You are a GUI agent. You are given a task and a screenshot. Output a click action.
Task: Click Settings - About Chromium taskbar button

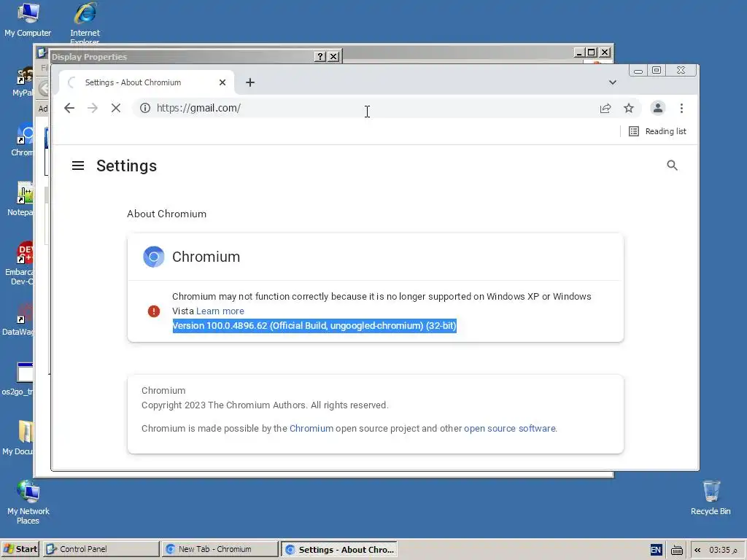click(x=339, y=550)
